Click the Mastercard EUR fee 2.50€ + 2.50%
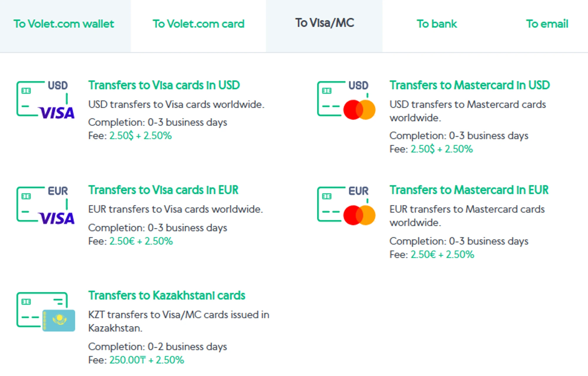588x376 pixels. point(442,254)
